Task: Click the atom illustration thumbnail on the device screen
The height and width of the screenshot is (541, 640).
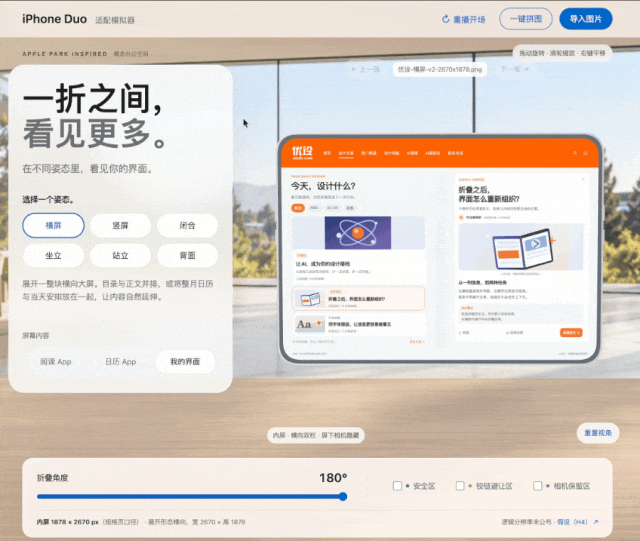Action: coord(358,233)
